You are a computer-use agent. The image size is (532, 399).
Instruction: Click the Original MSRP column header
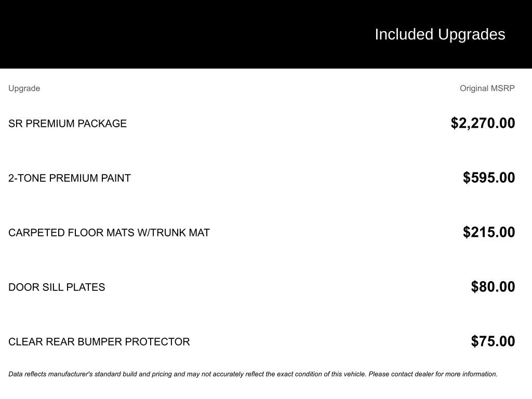(x=487, y=88)
